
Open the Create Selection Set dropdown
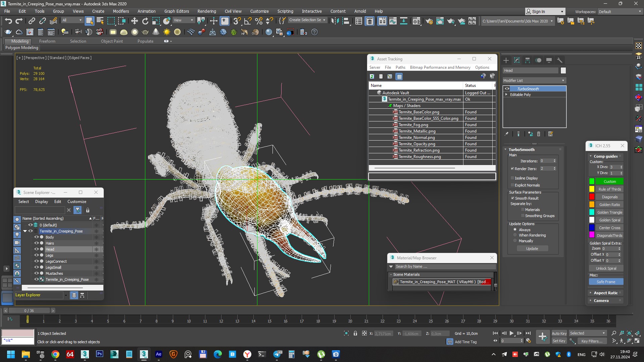tap(307, 20)
